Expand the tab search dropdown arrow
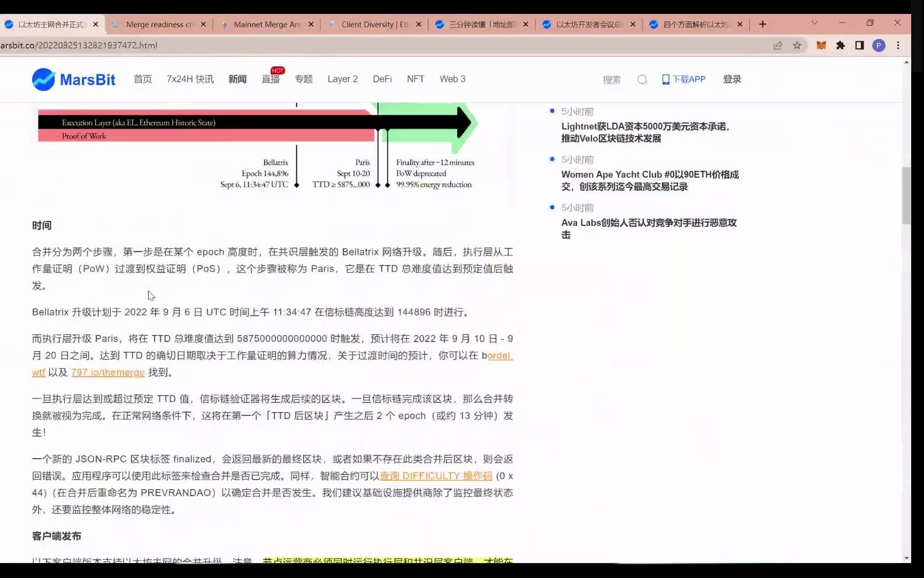Viewport: 924px width, 578px height. click(x=814, y=22)
